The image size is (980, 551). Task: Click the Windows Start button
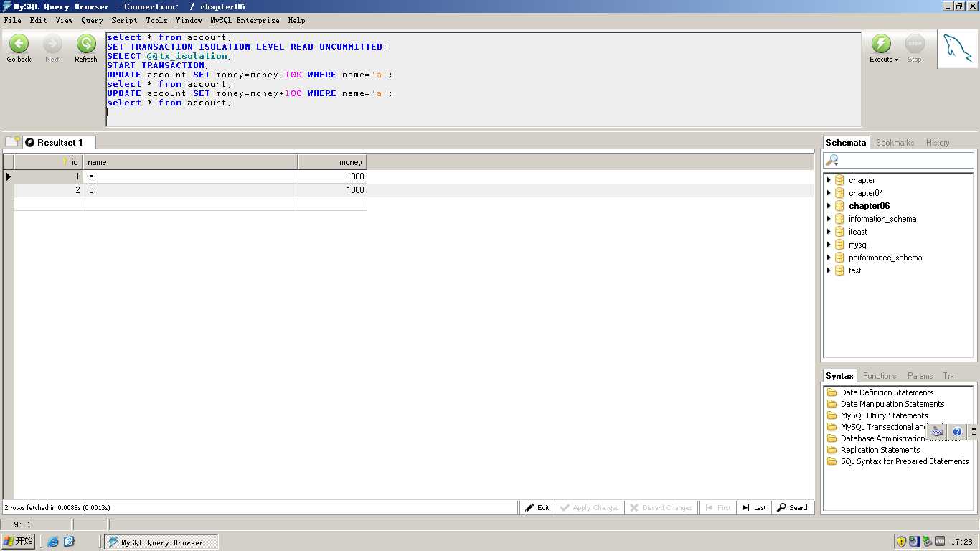(19, 542)
